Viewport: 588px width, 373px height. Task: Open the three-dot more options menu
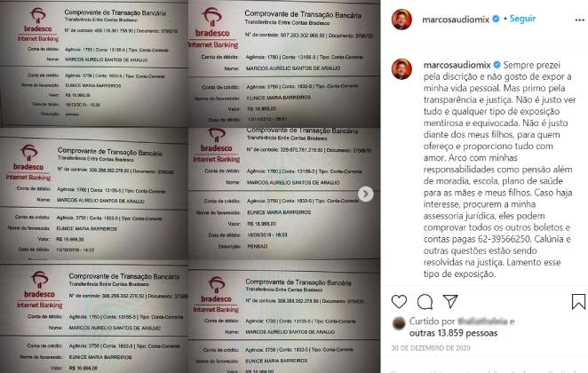(x=579, y=20)
